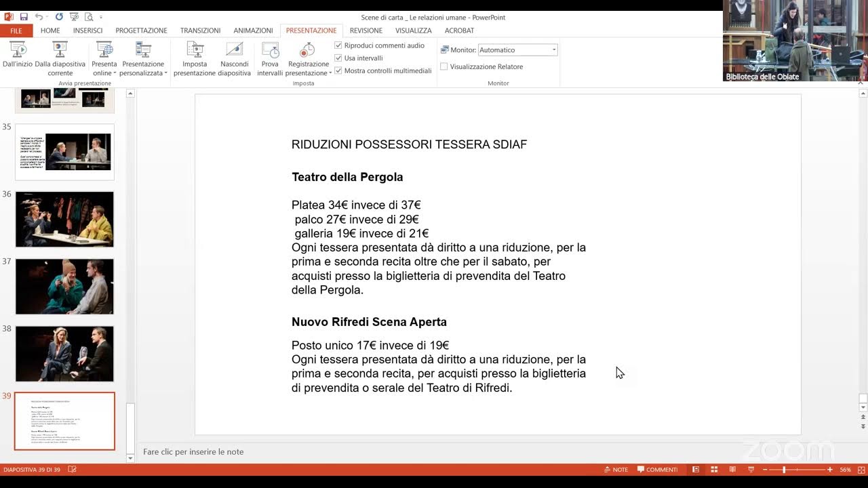Switch to the ANIMAZIONI tab
Screen dimensions: 868x488
click(x=253, y=30)
